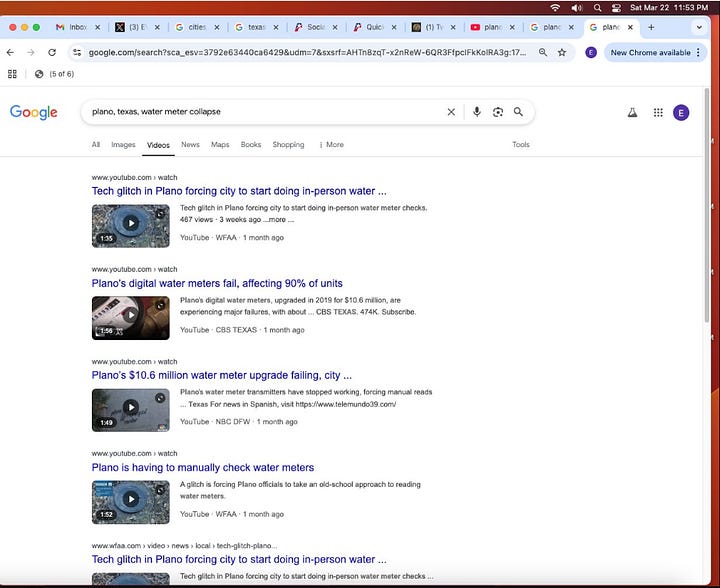Switch to the 'texas' Google tab
Screen dimensions: 720x588
click(x=256, y=28)
